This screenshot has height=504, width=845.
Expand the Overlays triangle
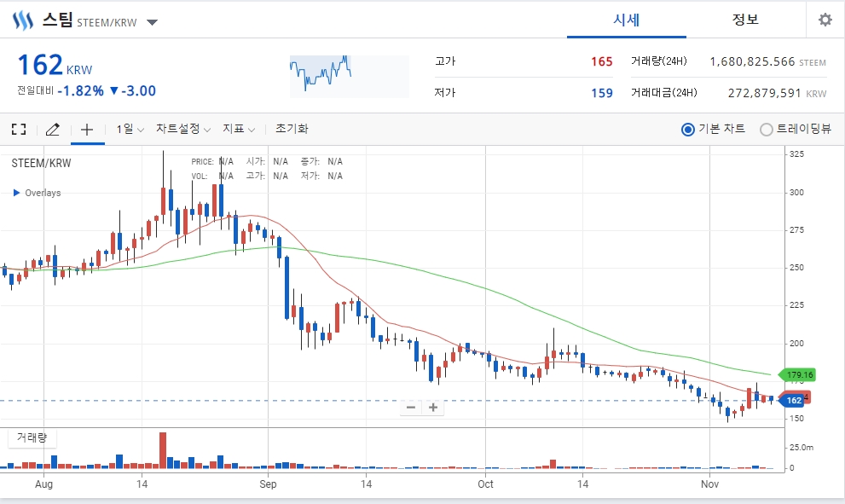pos(16,193)
